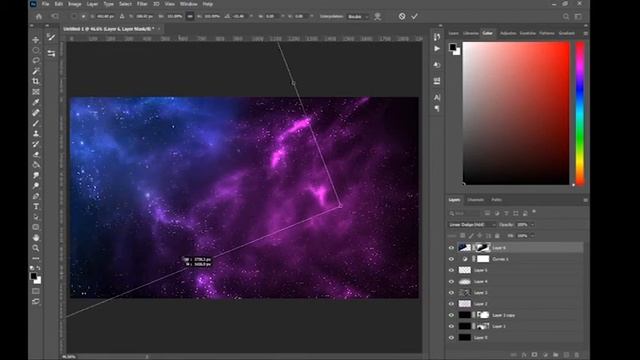The height and width of the screenshot is (360, 640).
Task: Select the Move tool
Action: (36, 40)
